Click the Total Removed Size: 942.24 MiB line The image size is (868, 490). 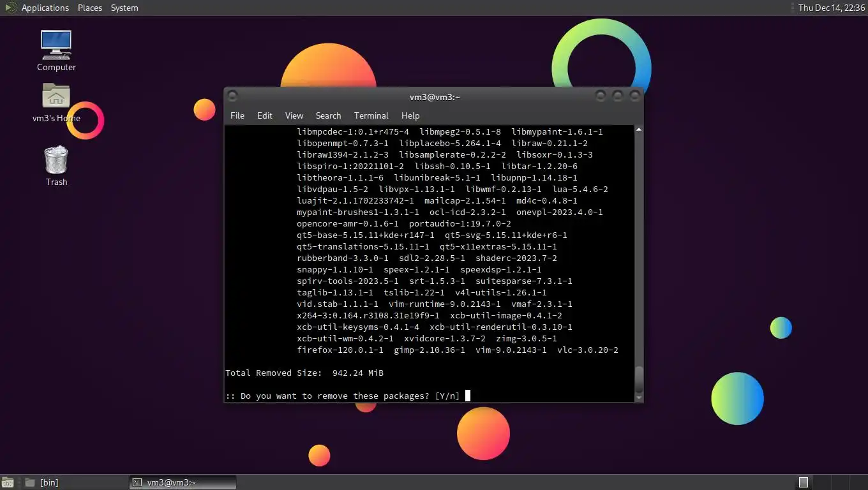click(304, 373)
